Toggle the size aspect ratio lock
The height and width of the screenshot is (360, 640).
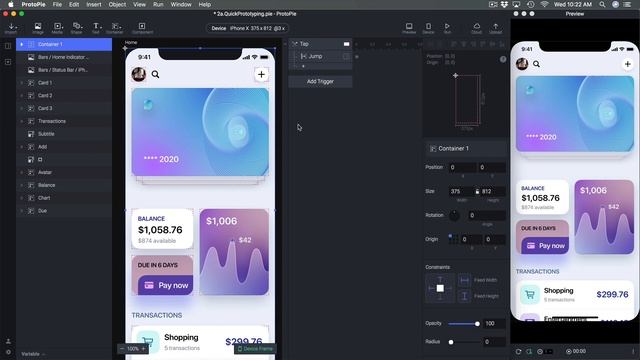[x=477, y=191]
